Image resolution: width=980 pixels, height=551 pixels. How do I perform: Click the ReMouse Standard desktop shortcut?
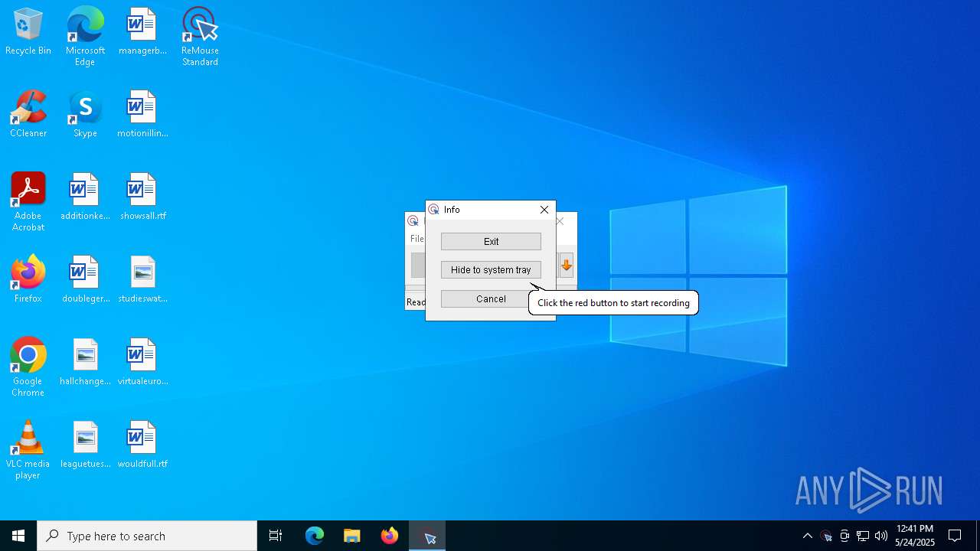200,37
